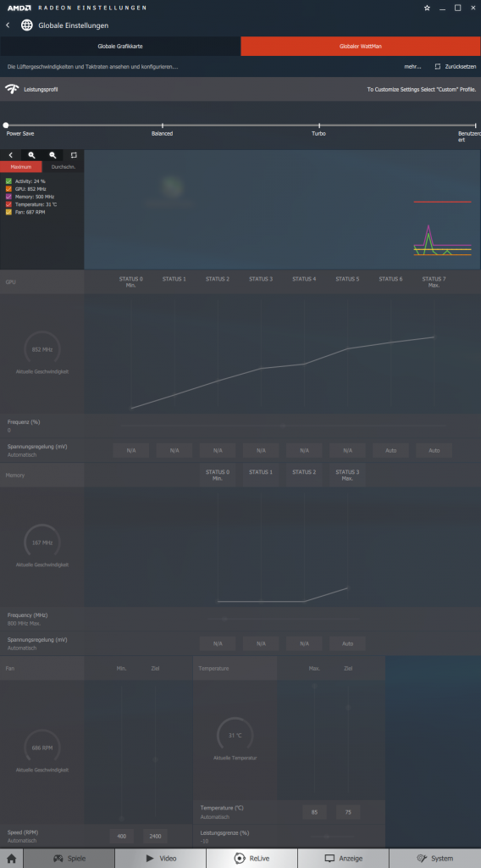Go back using the header arrow
The width and height of the screenshot is (481, 868).
click(8, 25)
